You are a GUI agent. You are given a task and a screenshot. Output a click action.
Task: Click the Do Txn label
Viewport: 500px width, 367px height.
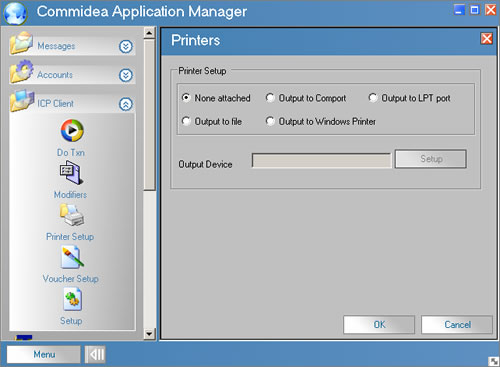click(x=71, y=153)
